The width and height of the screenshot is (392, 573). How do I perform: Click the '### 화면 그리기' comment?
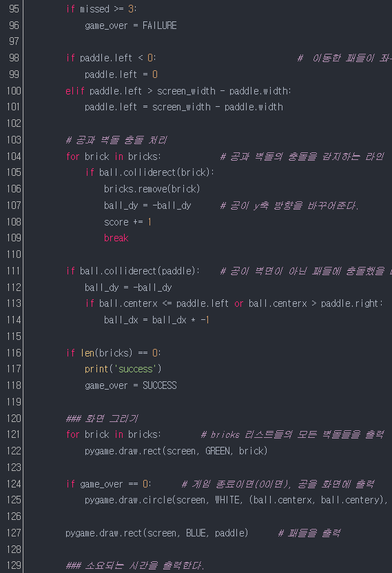click(102, 419)
